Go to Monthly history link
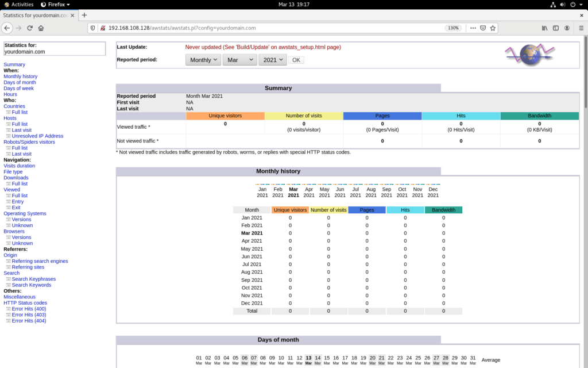The height and width of the screenshot is (368, 588). [x=20, y=76]
